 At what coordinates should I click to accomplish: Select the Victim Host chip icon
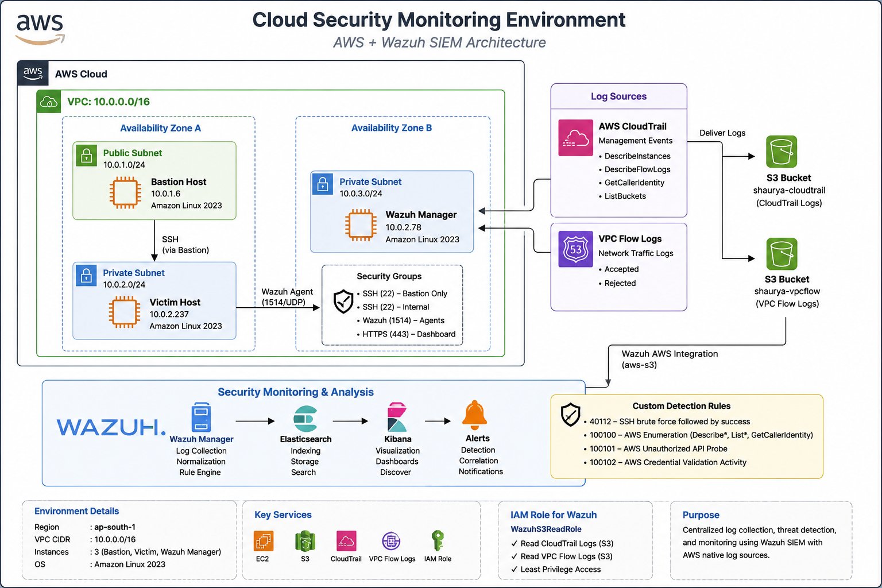[125, 312]
